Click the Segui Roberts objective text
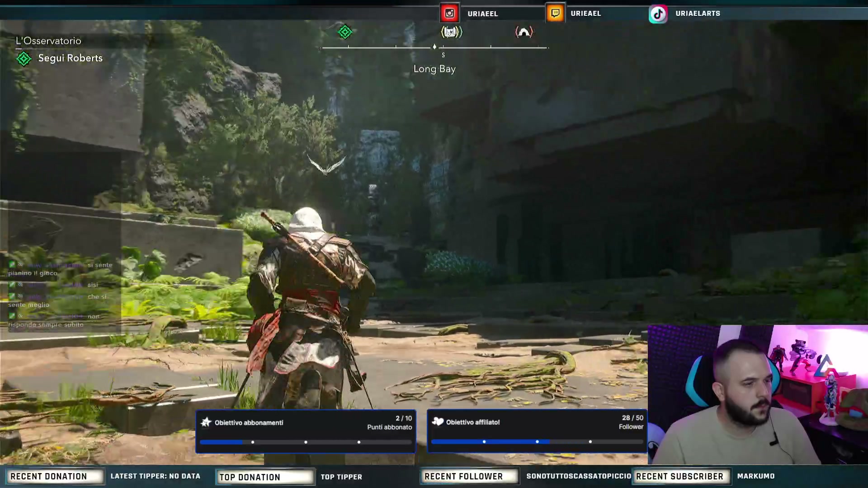Viewport: 868px width, 488px height. click(71, 58)
